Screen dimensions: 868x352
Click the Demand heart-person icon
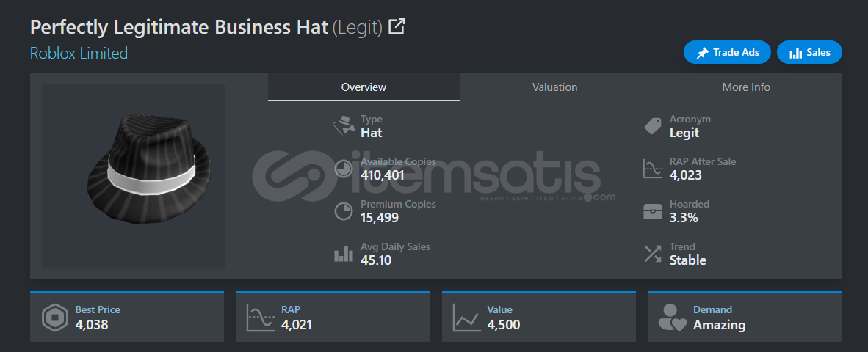click(x=672, y=318)
